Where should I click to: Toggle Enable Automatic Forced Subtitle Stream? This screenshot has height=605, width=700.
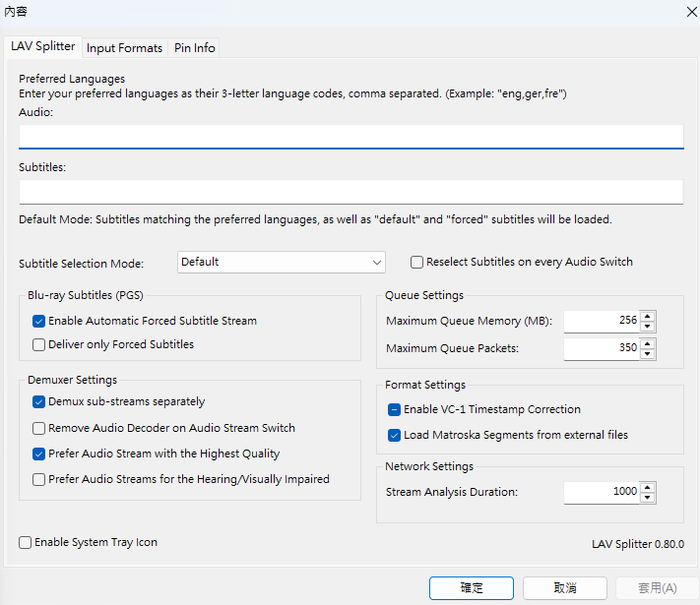tap(39, 321)
